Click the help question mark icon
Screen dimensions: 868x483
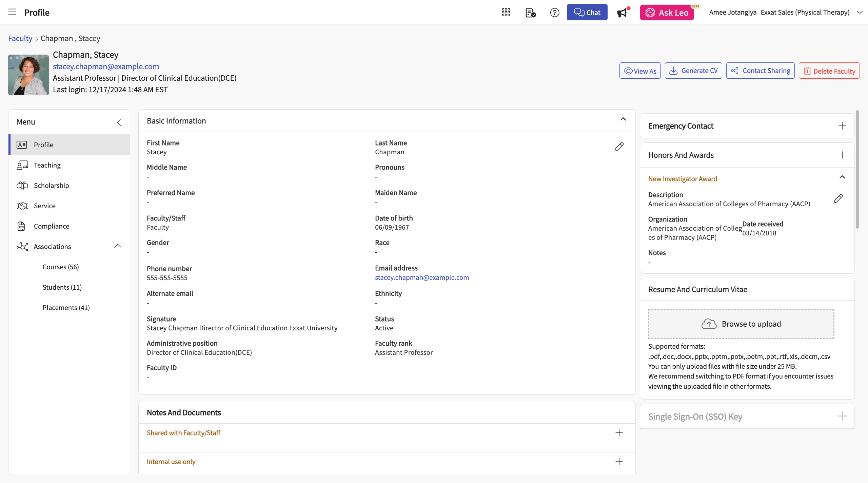pyautogui.click(x=554, y=13)
